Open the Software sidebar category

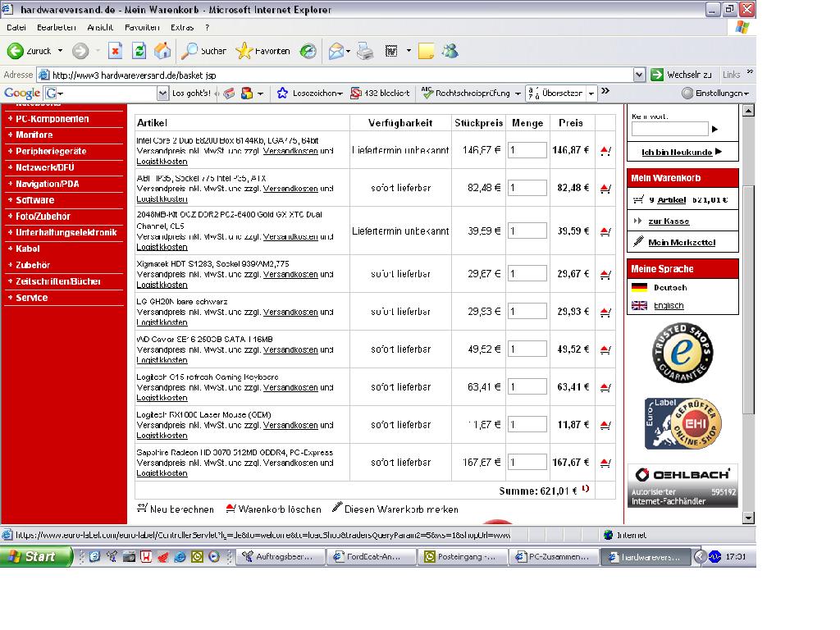(32, 200)
